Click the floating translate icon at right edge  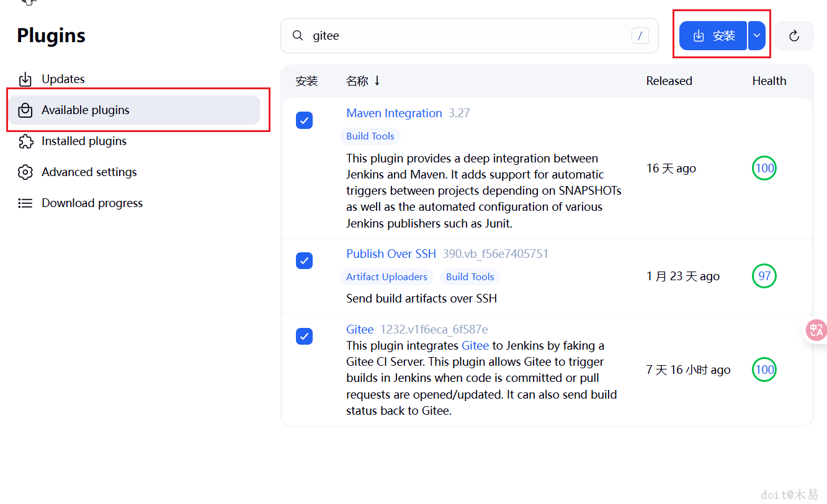816,330
